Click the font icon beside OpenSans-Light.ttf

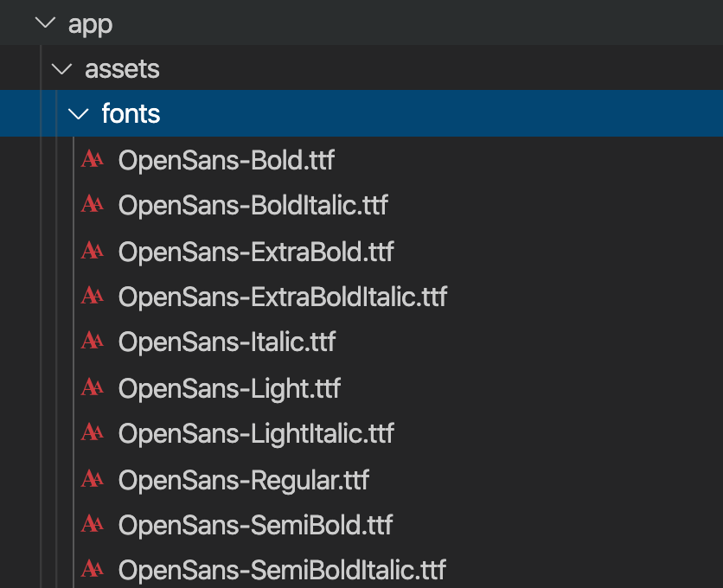[93, 387]
